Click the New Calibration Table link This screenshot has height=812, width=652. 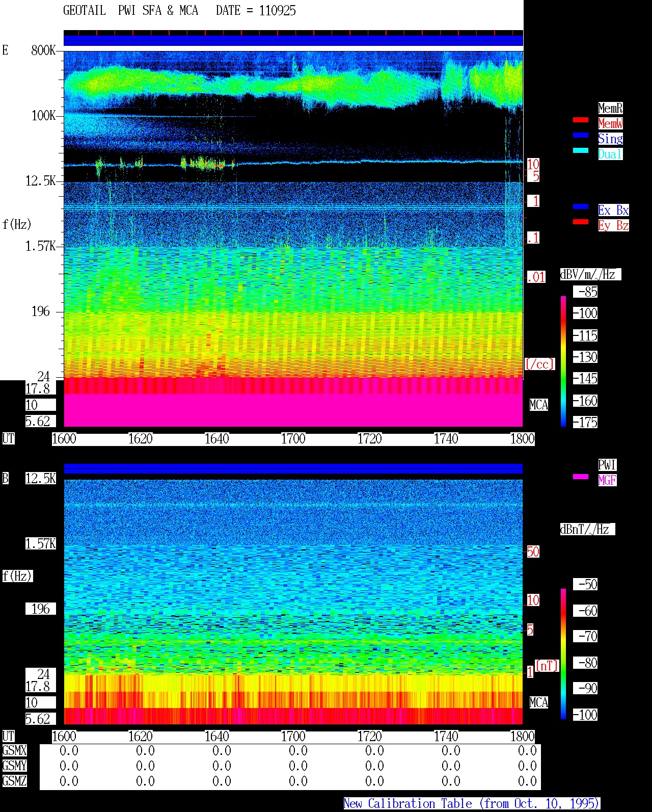pyautogui.click(x=472, y=804)
